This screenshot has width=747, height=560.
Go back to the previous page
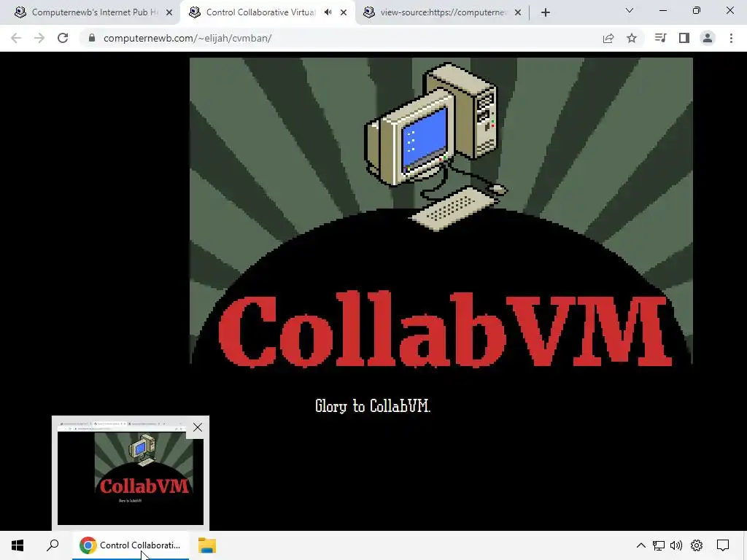(x=16, y=38)
